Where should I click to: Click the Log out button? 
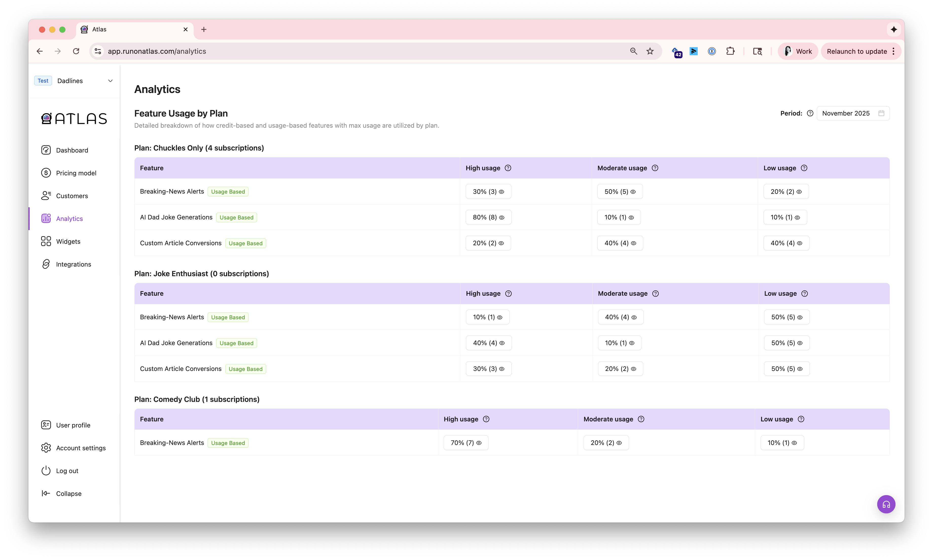[x=67, y=471]
